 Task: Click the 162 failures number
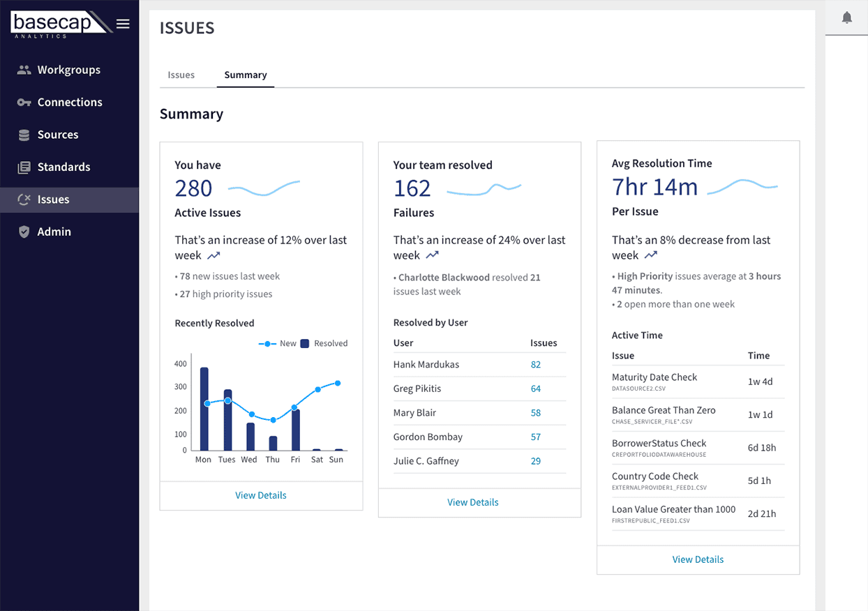pyautogui.click(x=412, y=188)
